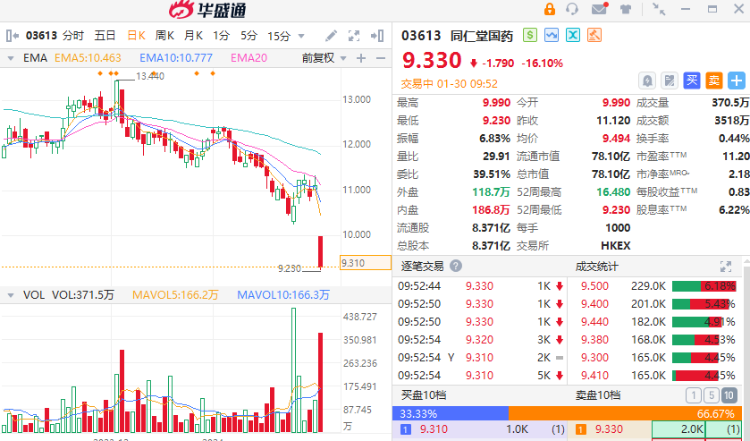Expand the VOL indicator dropdown triangle
The image size is (750, 441).
(11, 296)
